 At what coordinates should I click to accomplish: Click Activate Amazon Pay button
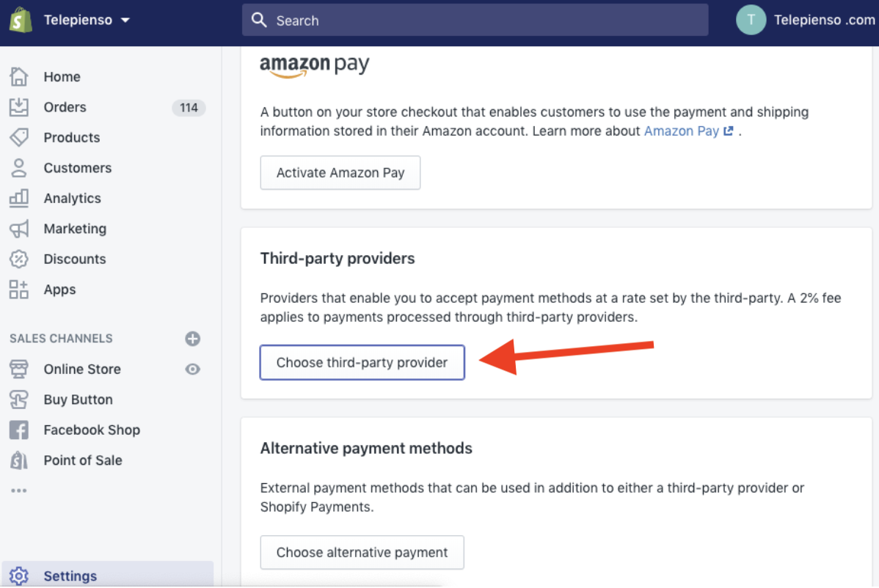click(340, 172)
